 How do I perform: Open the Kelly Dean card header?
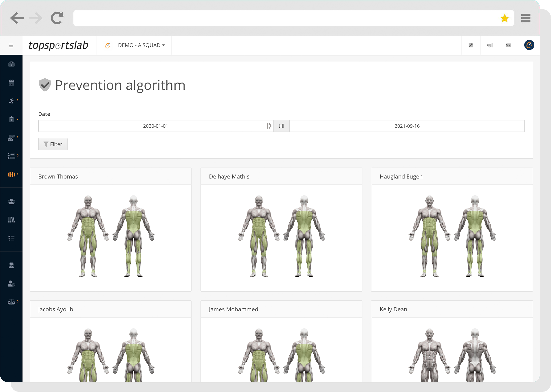(452, 309)
